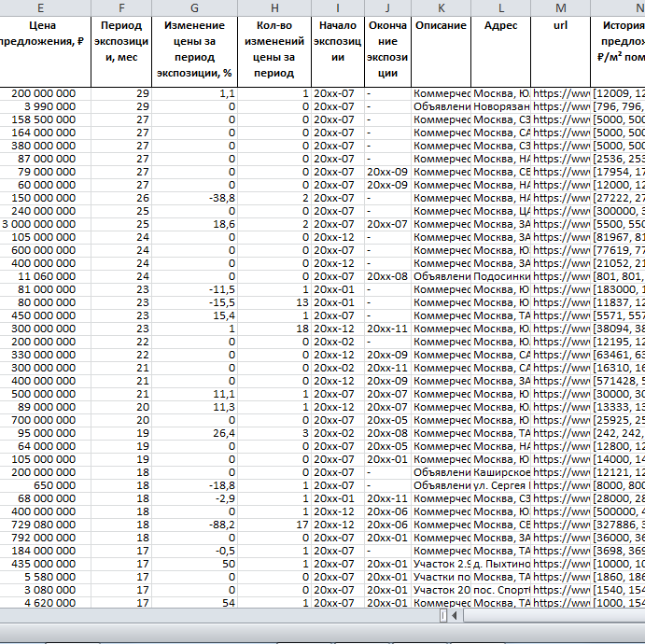Select the price cell '792 000 000'
This screenshot has width=645, height=644.
tap(45, 538)
